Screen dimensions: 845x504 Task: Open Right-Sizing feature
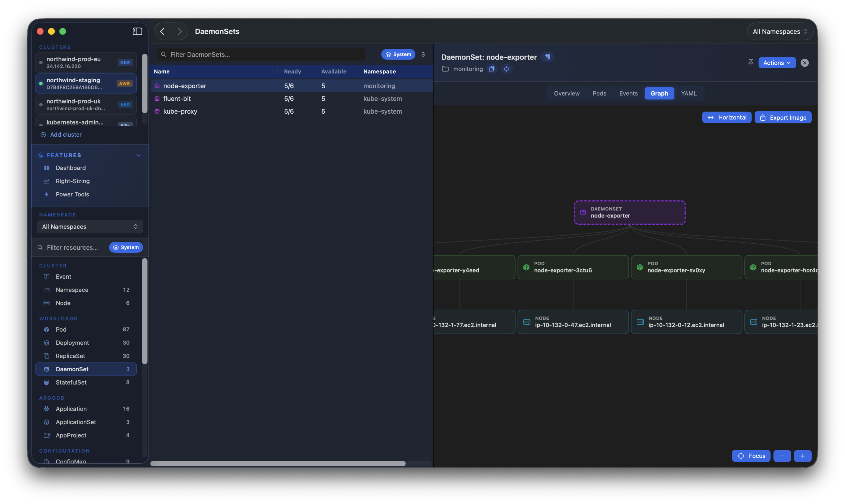tap(72, 181)
